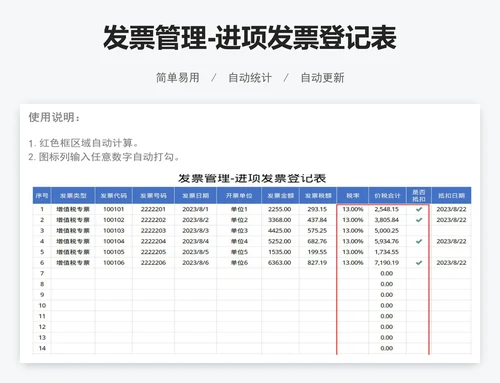Click the 使用说明 heading text
Image resolution: width=500 pixels, height=383 pixels.
coord(54,117)
